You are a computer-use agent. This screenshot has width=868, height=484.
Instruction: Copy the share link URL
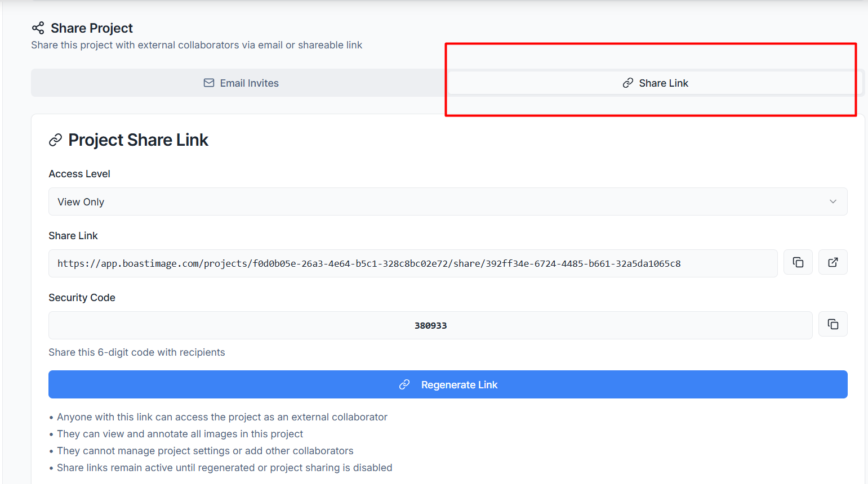[x=798, y=262]
